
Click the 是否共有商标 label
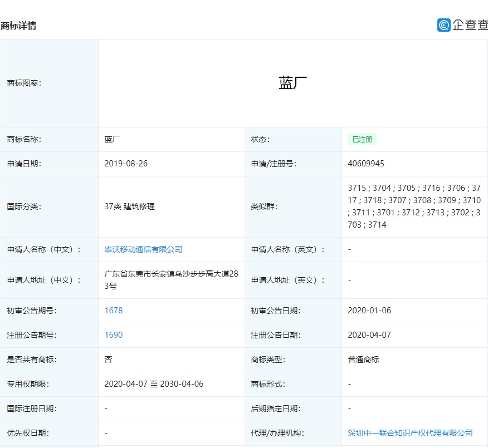pyautogui.click(x=32, y=360)
